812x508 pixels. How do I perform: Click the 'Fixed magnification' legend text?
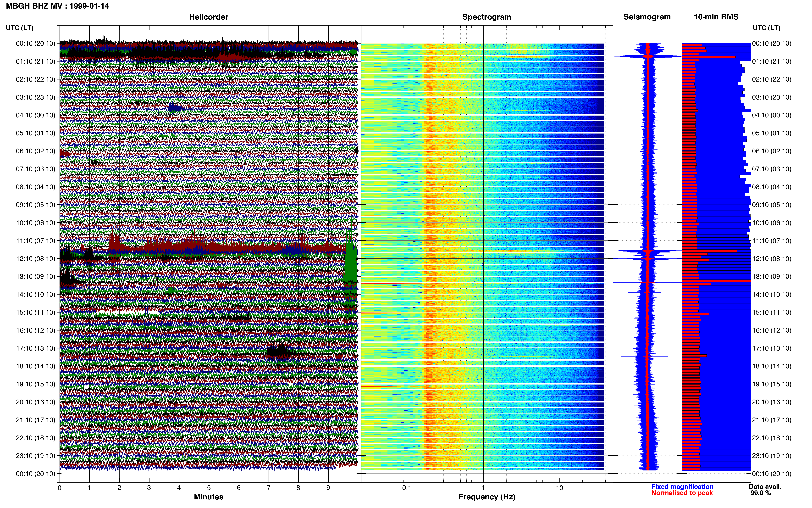(682, 487)
